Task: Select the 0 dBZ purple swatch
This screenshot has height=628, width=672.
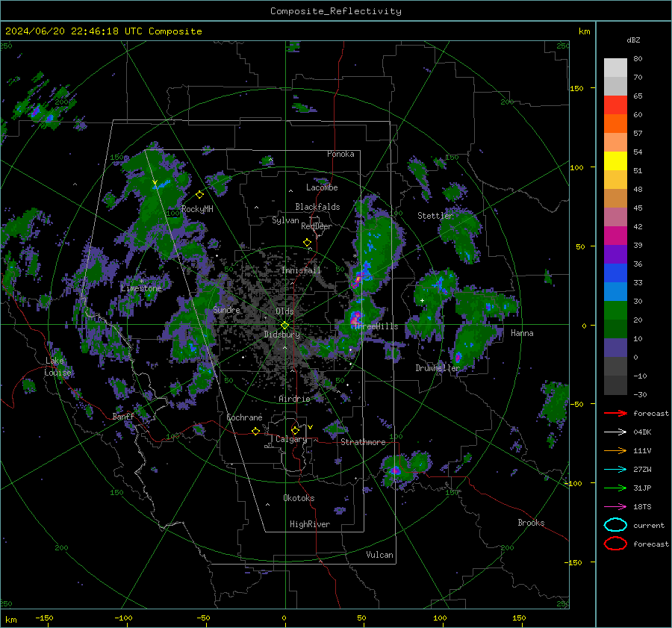Action: 615,348
